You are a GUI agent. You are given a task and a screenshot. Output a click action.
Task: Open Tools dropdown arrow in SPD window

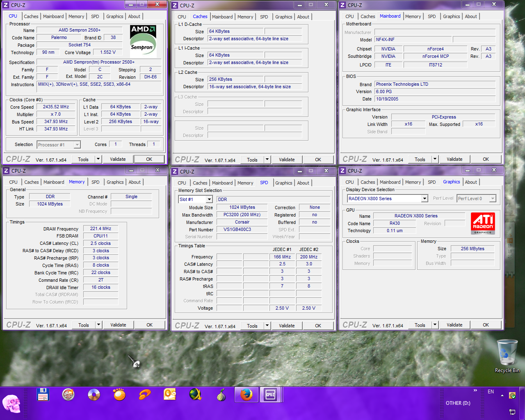[x=267, y=326]
